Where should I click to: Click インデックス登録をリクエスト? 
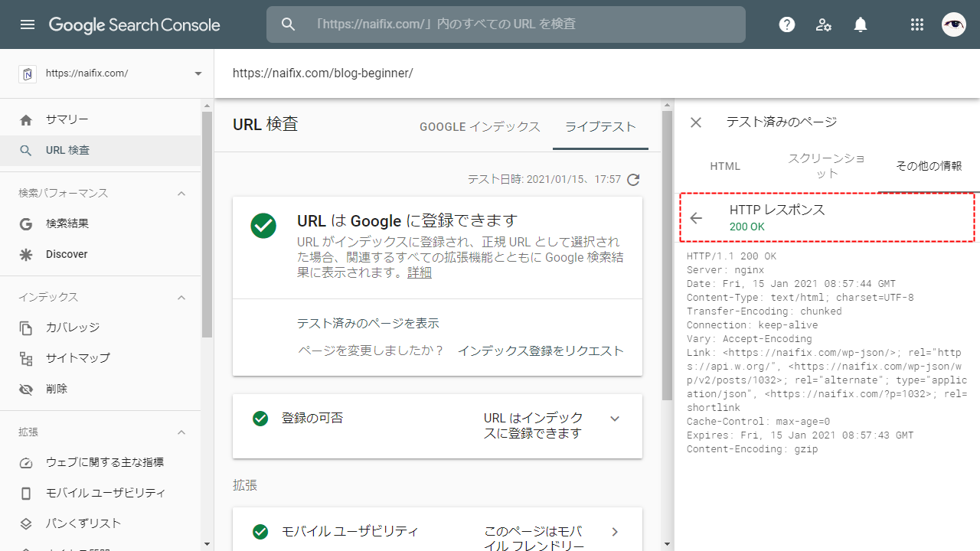tap(541, 351)
